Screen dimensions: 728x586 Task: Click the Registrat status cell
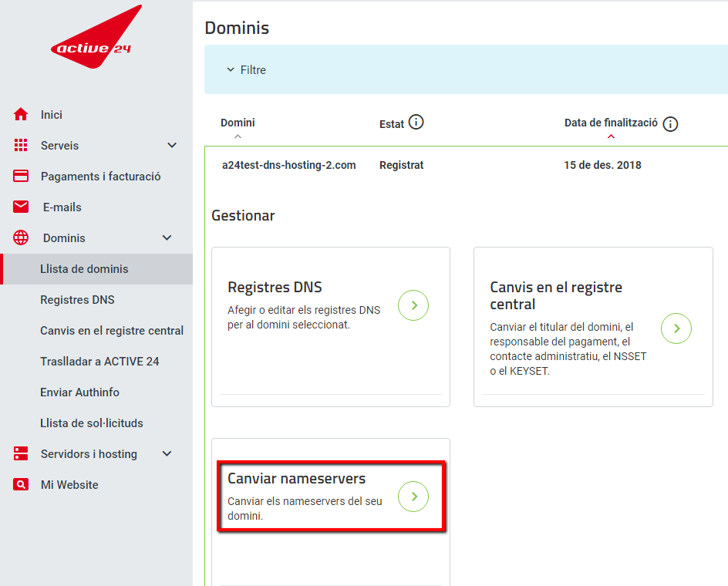(x=402, y=165)
